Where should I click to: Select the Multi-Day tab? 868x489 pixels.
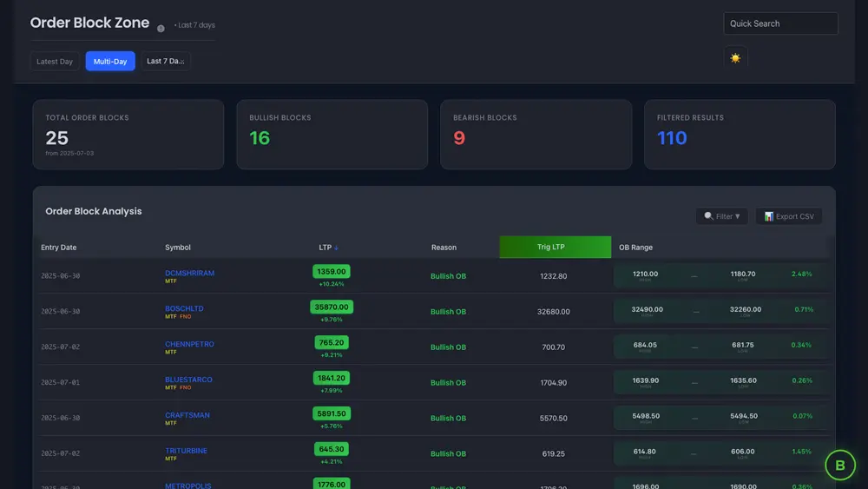[x=110, y=62]
